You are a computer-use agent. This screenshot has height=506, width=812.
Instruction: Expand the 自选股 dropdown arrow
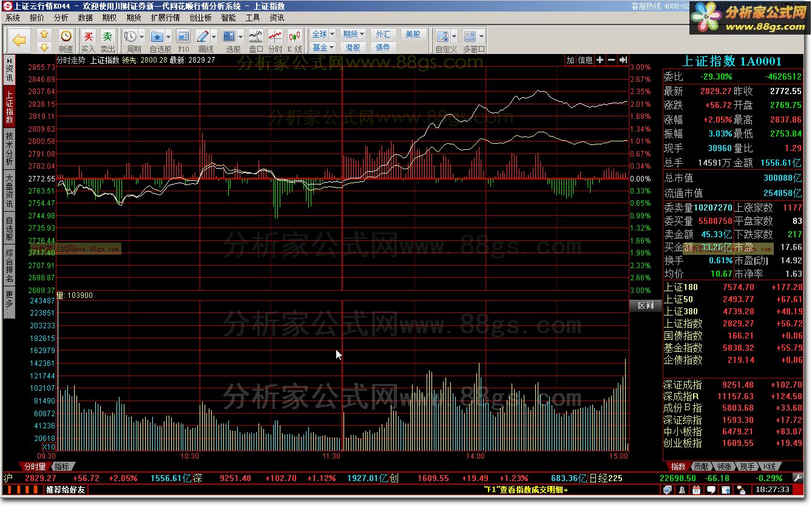click(168, 36)
